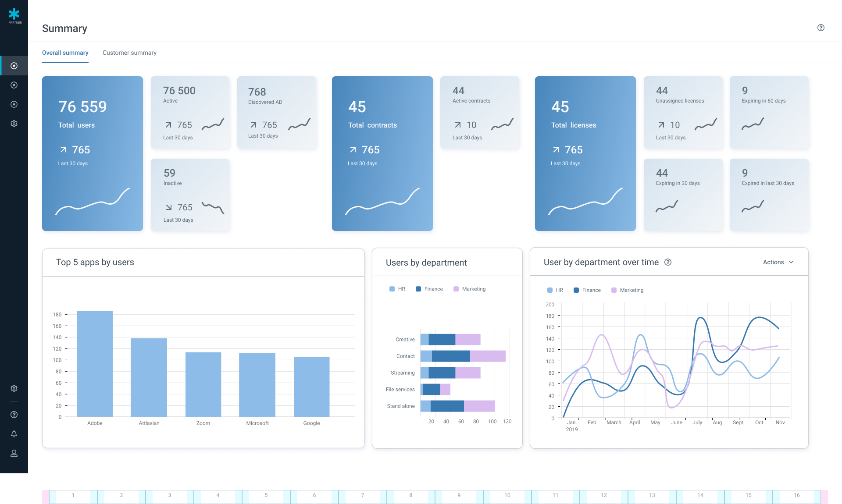Click the Google bar in Top 5 apps
The width and height of the screenshot is (842, 504).
click(311, 387)
